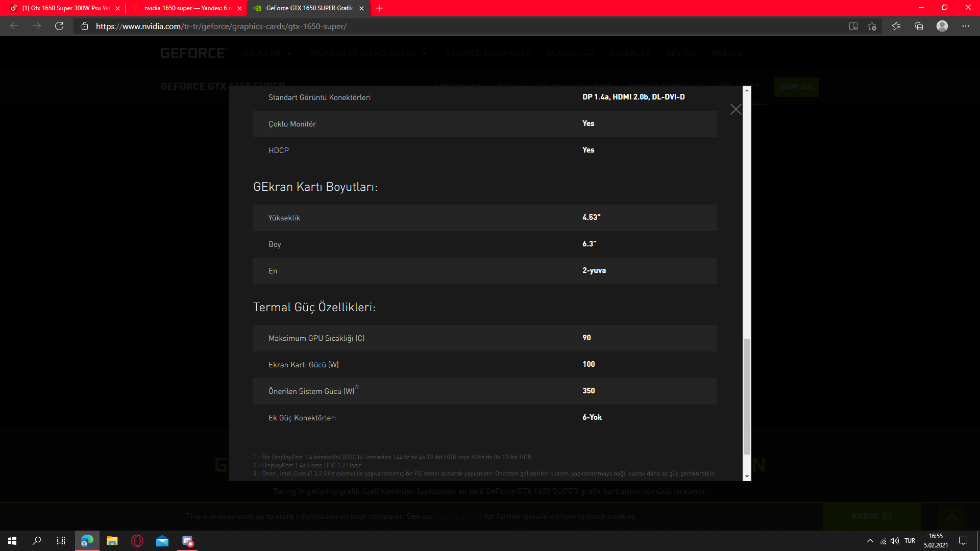Expand the OYUNLAR VE TEKNOLOJİLER menu
The width and height of the screenshot is (980, 551).
pyautogui.click(x=368, y=53)
